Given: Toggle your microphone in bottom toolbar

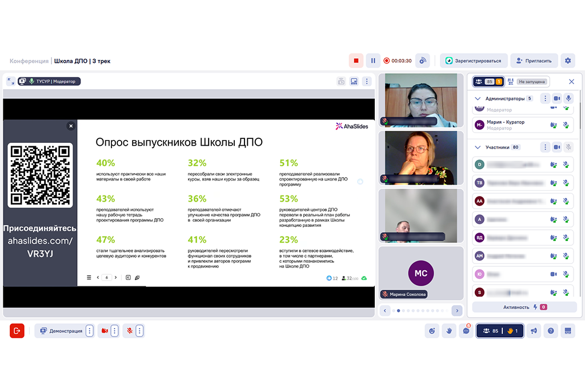Looking at the screenshot, I should pyautogui.click(x=130, y=331).
